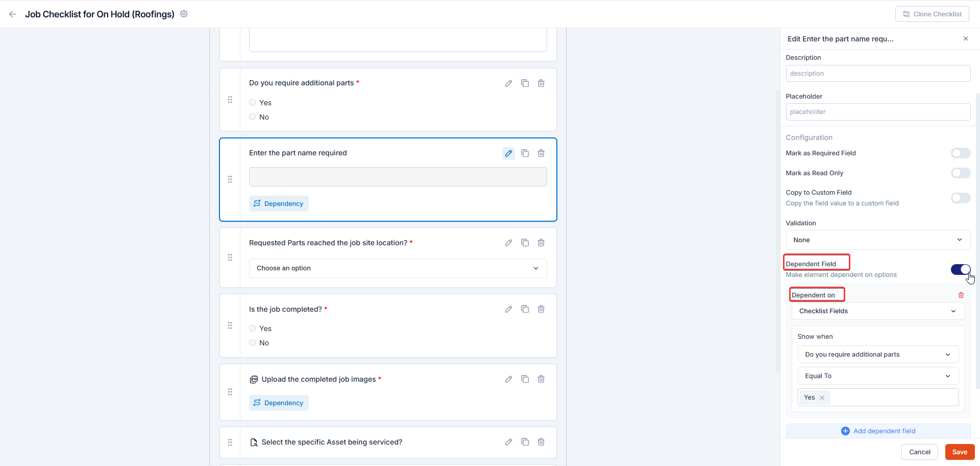Click the Description input field
Screen dimensions: 980x466
coord(877,73)
